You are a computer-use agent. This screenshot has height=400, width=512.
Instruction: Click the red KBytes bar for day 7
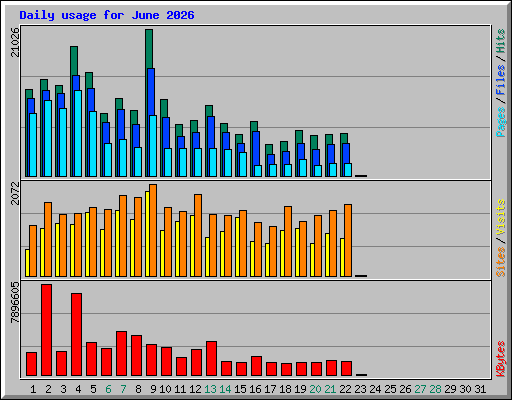[x=121, y=354]
